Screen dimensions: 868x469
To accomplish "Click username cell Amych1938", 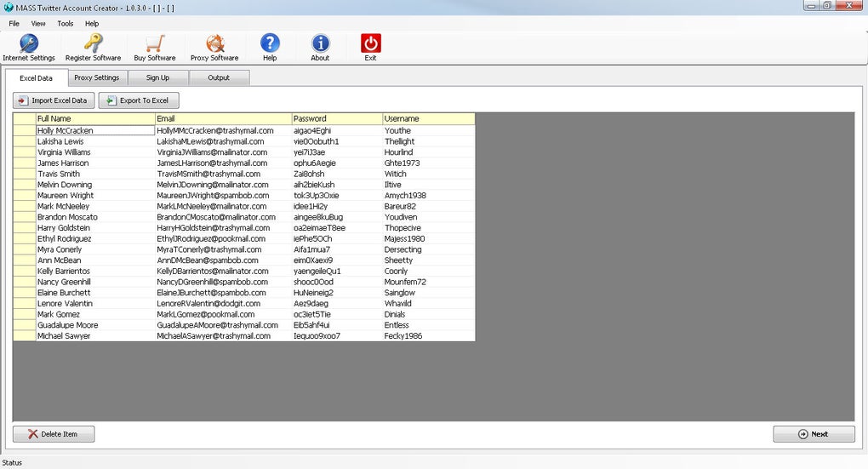I will click(428, 196).
